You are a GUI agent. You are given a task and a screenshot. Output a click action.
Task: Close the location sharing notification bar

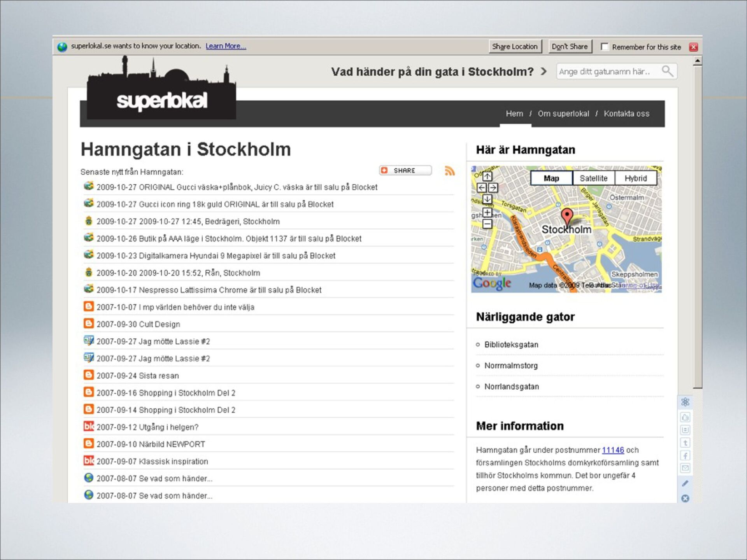[x=693, y=47]
